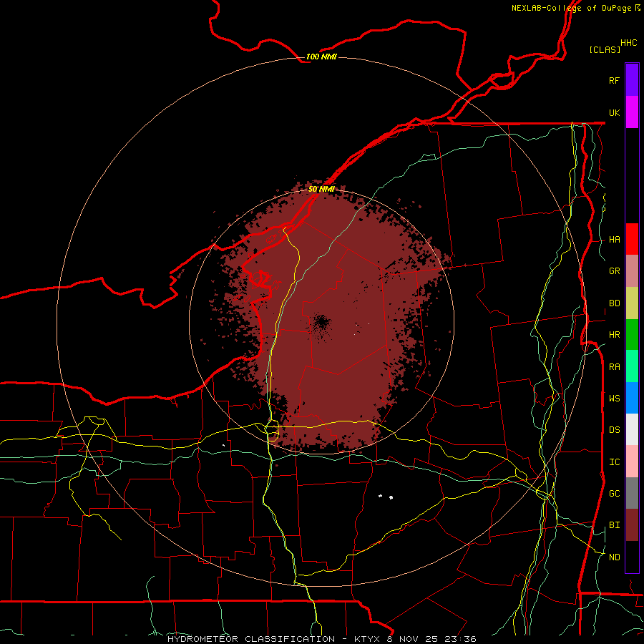Viewport: 644px width, 644px height.
Task: Click the 'RA' legend label
Action: point(615,367)
